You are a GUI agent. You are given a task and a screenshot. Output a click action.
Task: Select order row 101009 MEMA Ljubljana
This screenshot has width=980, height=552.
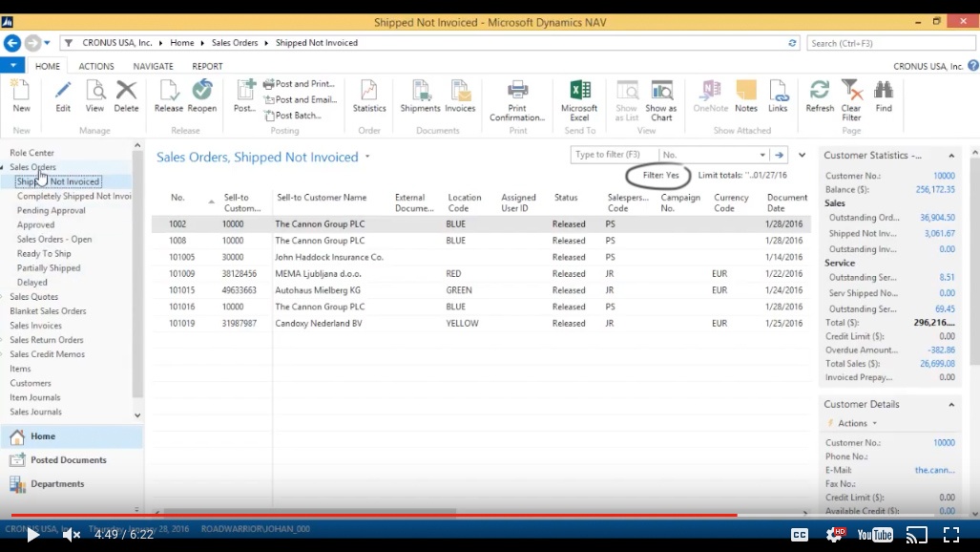(481, 273)
